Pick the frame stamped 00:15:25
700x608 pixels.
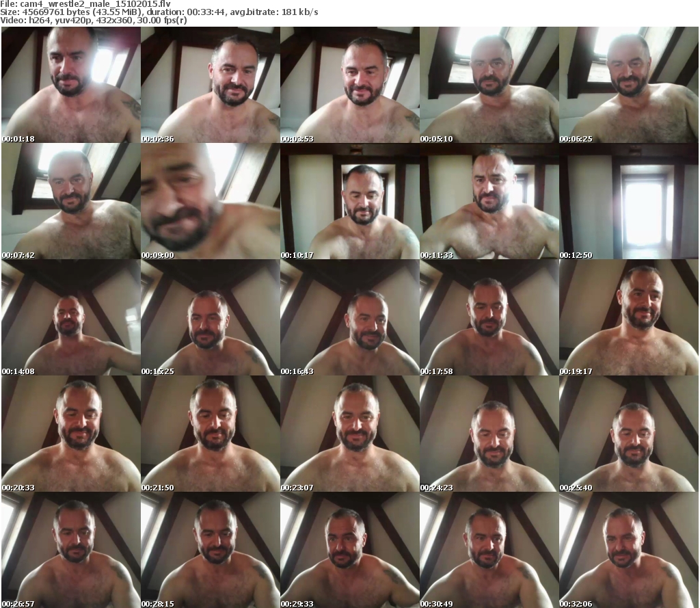211,317
